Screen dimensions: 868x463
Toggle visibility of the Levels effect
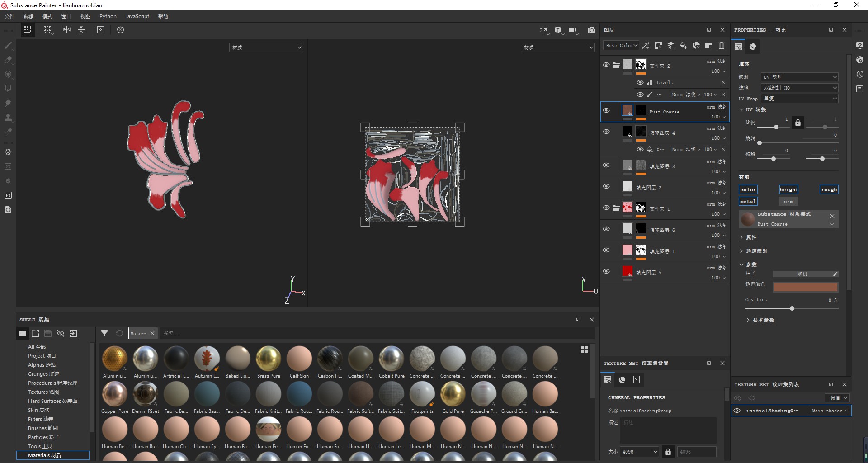[640, 82]
